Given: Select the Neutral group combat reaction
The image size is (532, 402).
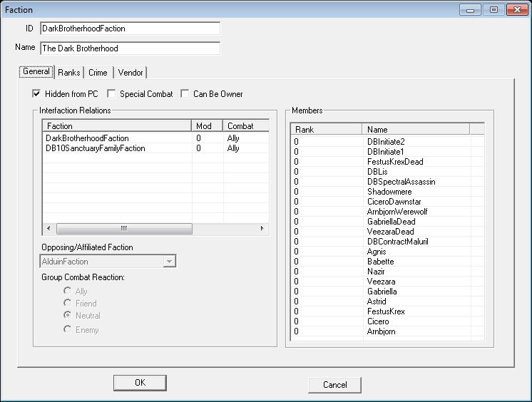Looking at the screenshot, I should tap(68, 315).
